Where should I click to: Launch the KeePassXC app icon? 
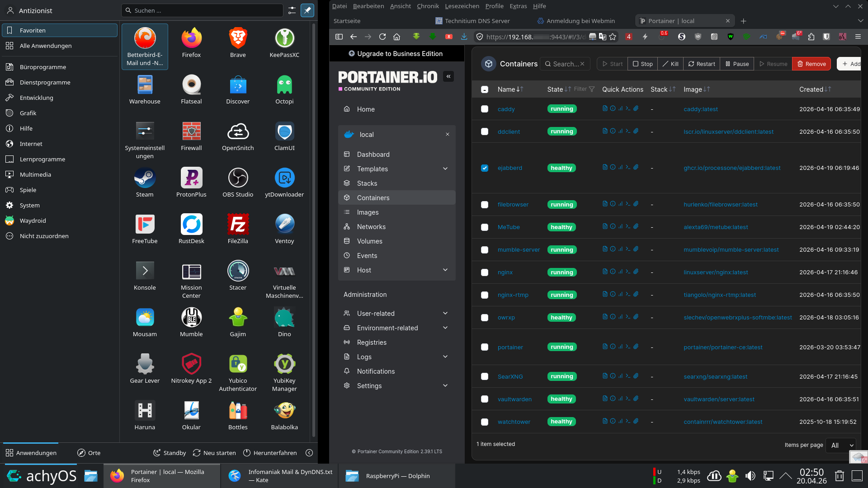pos(284,38)
